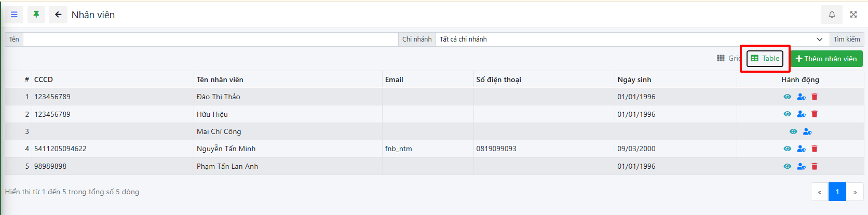This screenshot has height=215, width=868.
Task: Go to next page of results
Action: click(855, 192)
